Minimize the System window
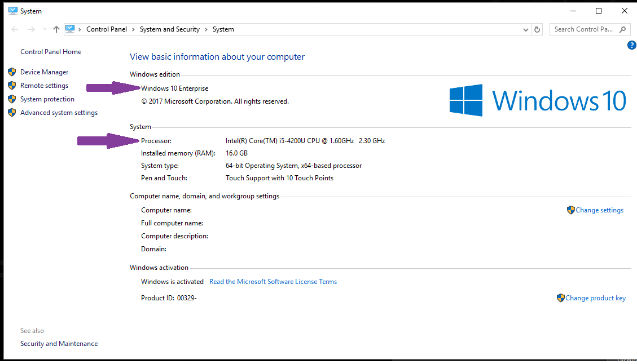This screenshot has height=364, width=637. 573,11
